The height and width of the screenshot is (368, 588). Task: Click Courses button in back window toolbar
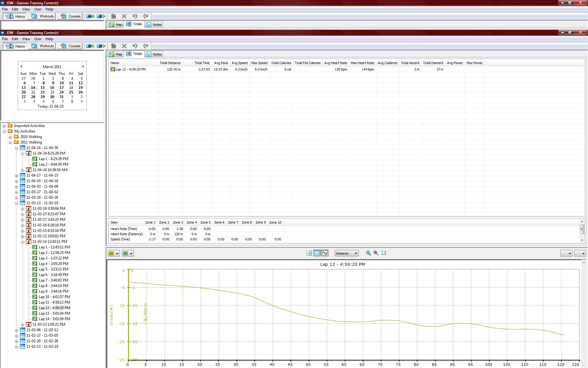click(70, 16)
